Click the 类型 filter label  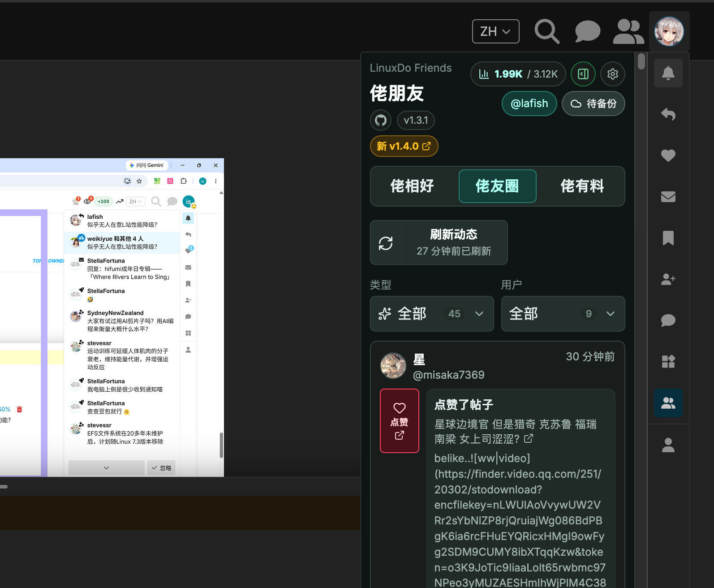coord(381,285)
